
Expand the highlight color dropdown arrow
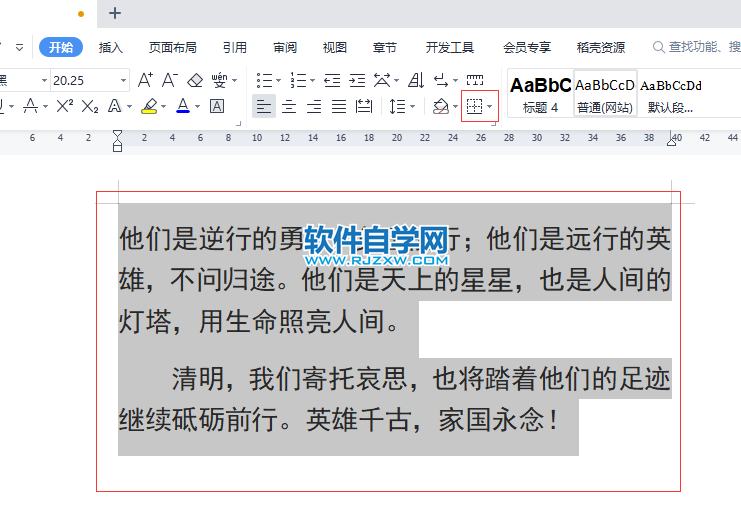(x=164, y=106)
